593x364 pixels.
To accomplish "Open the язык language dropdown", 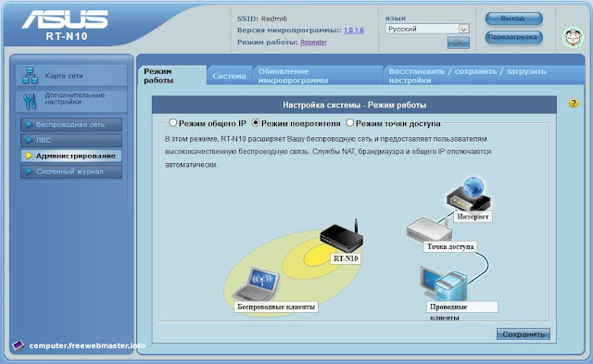I will (x=427, y=29).
